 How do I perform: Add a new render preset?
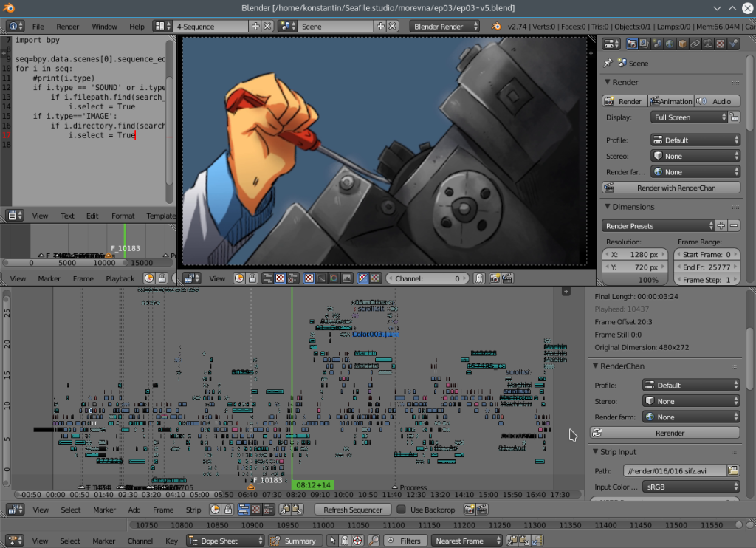click(721, 226)
